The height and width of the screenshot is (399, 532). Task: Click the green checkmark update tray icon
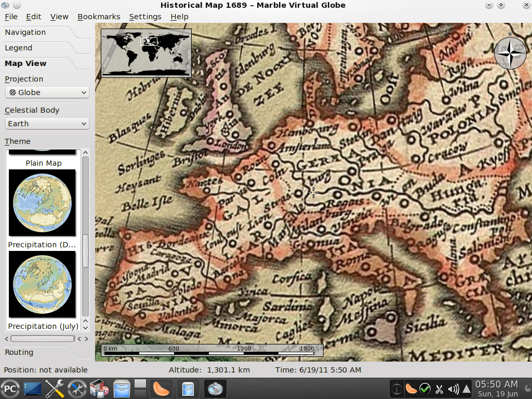point(425,389)
